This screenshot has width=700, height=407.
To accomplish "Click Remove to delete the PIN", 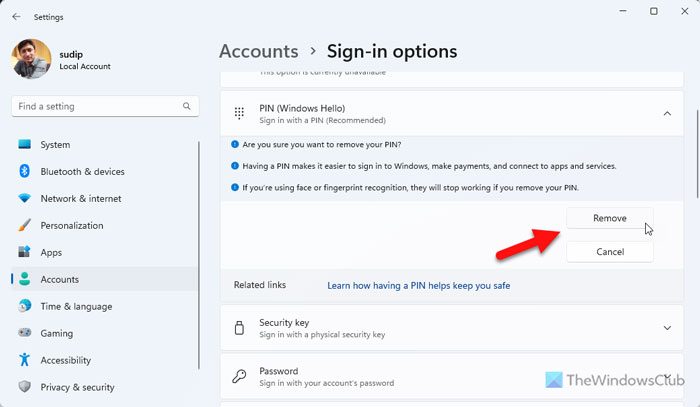I will point(609,219).
